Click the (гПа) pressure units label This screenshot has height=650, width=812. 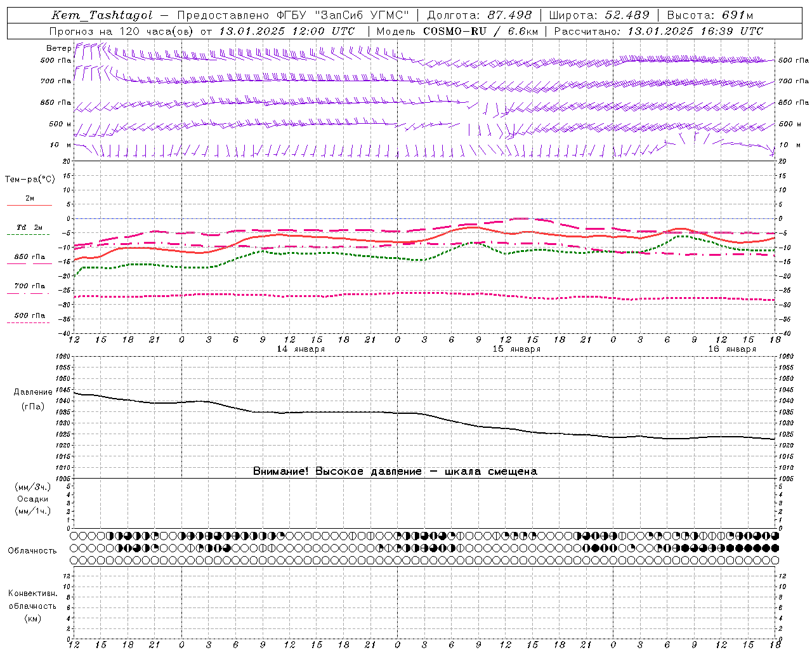[33, 407]
